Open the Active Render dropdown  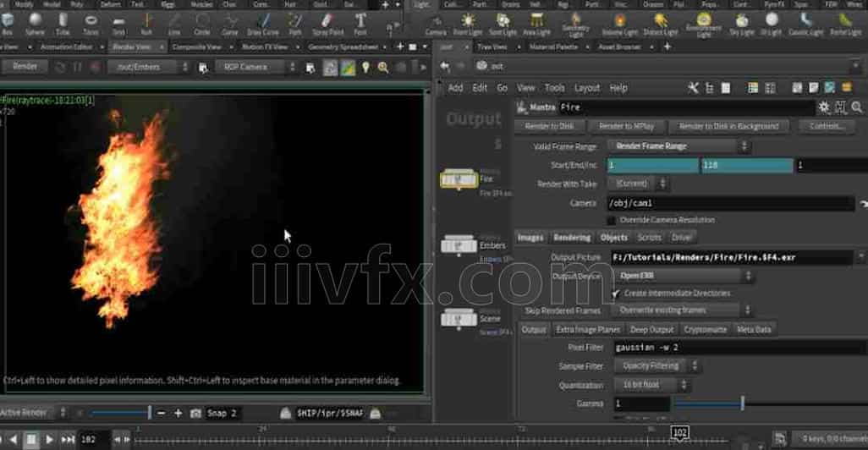tap(33, 413)
